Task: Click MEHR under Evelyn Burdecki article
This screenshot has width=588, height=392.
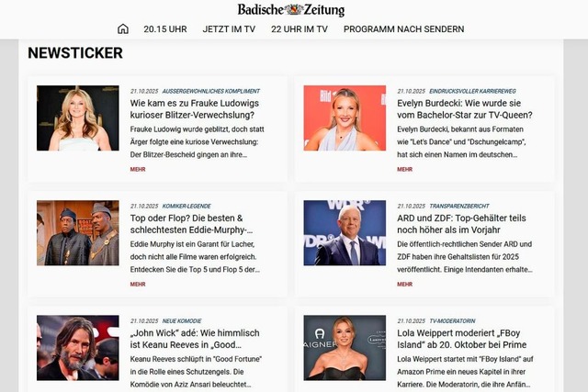Action: pos(404,170)
